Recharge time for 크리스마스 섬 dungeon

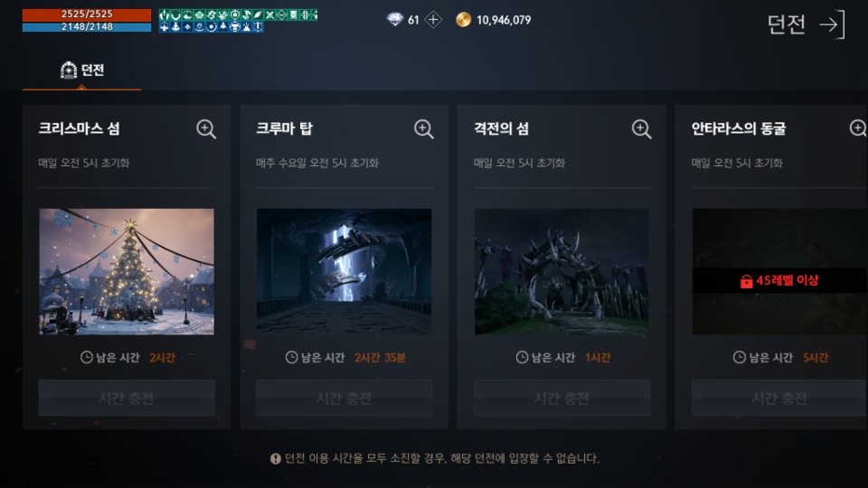click(127, 398)
